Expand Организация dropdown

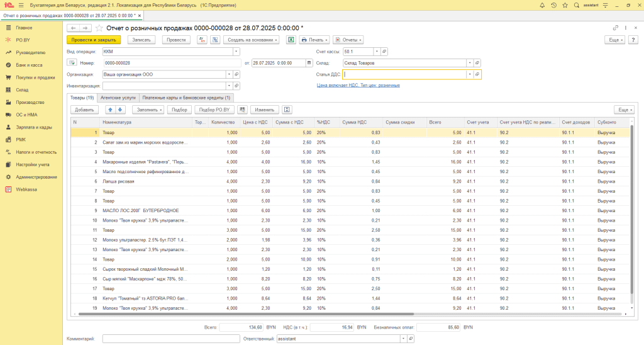[x=229, y=74]
